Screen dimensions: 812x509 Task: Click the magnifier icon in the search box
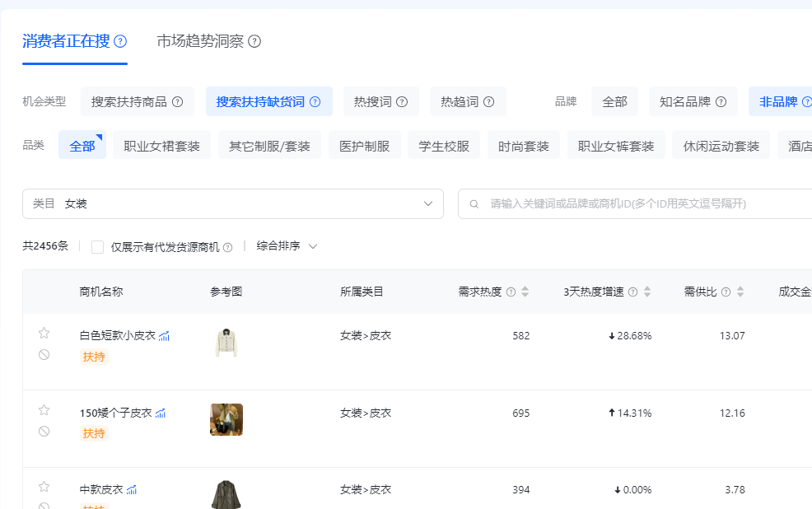coord(474,203)
